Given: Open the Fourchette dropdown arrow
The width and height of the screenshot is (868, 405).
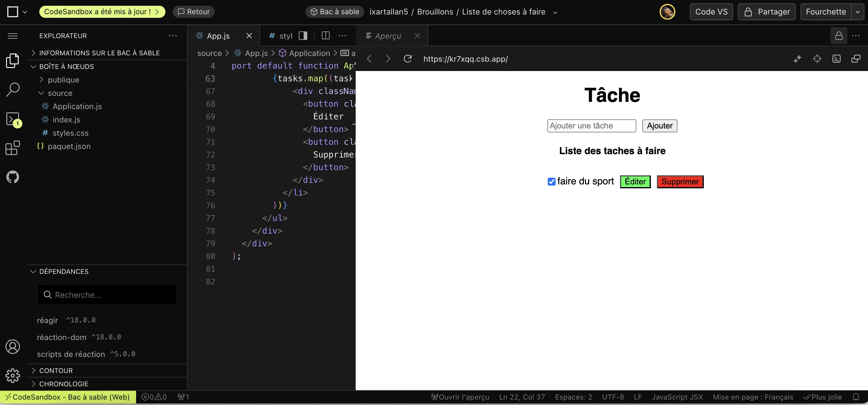Looking at the screenshot, I should click(857, 12).
